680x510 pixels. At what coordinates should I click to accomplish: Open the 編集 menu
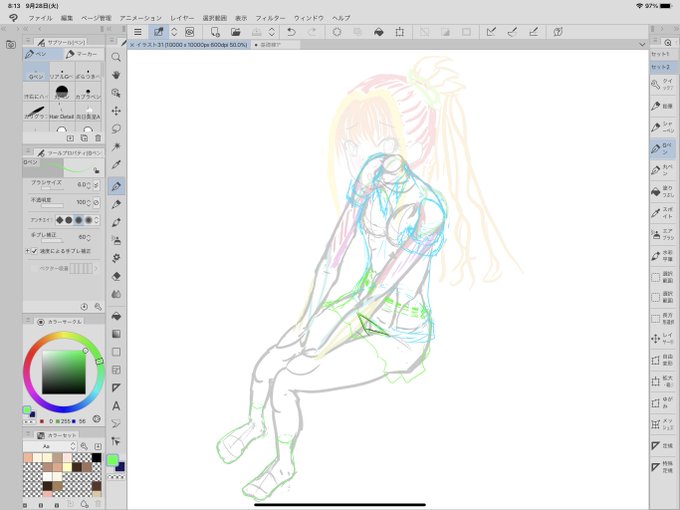[67, 18]
